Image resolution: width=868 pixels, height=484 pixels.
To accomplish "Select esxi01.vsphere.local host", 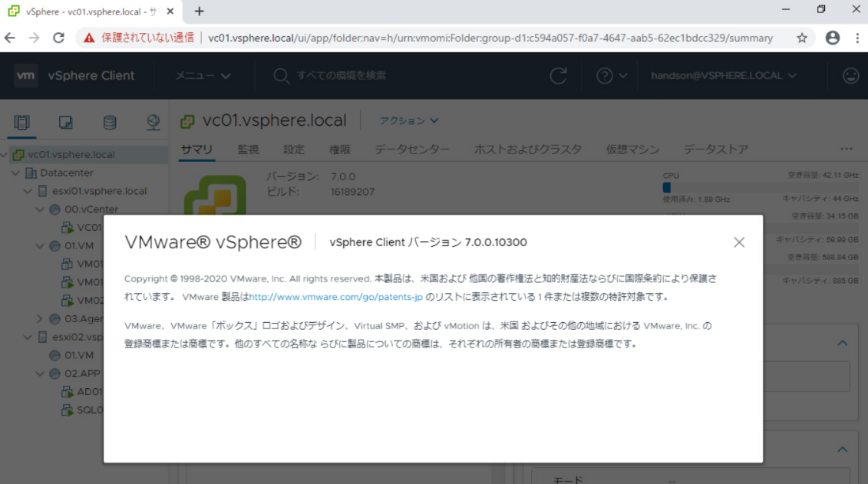I will (x=99, y=192).
